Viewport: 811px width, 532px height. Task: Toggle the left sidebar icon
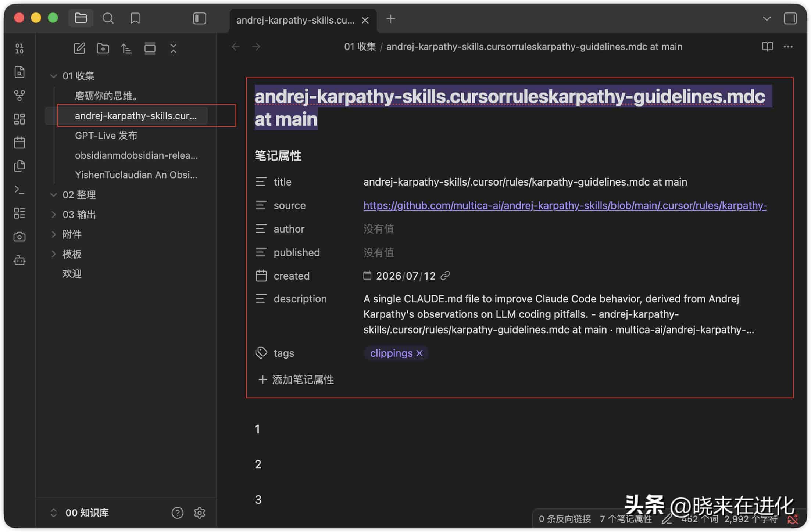199,18
